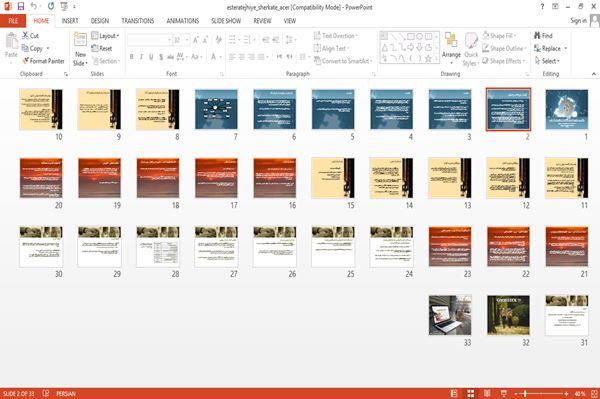Click Shape Effects button
Viewport: 600px width, 399px height.
click(x=504, y=61)
